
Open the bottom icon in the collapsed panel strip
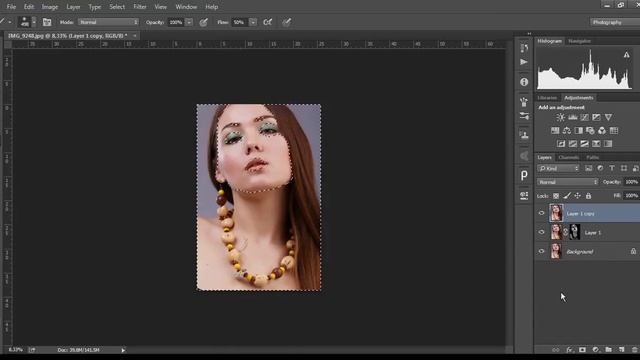click(x=524, y=196)
